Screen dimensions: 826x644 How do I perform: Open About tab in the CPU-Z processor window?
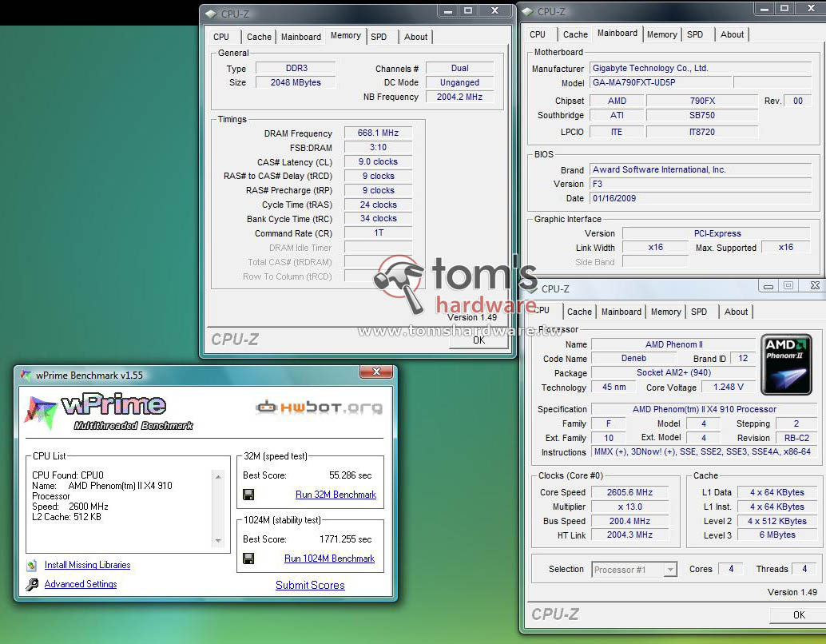tap(736, 312)
